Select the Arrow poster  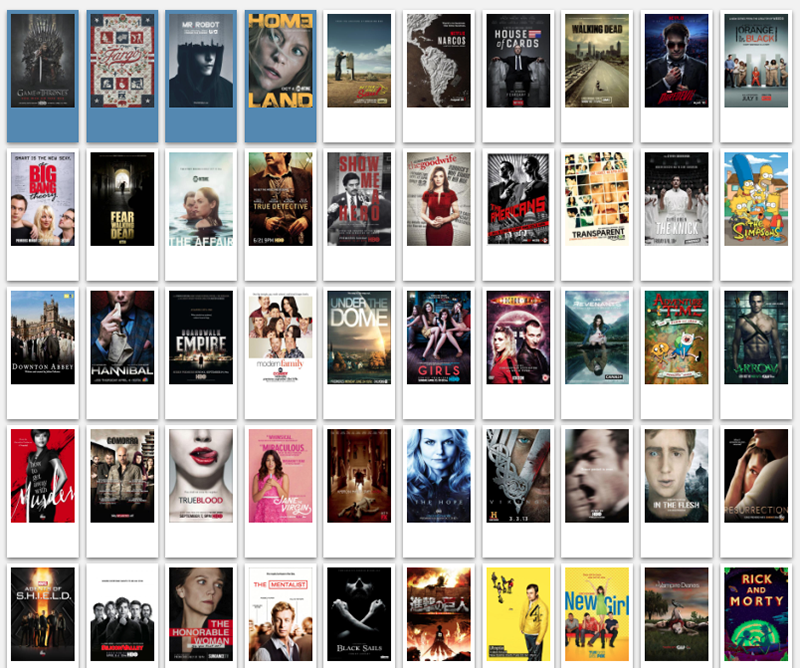(756, 337)
